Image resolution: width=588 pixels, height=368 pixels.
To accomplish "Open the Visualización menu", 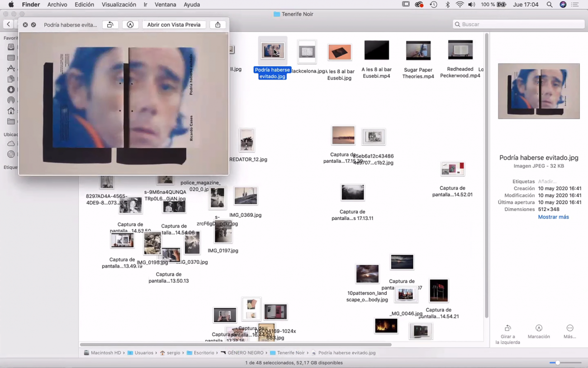I will pyautogui.click(x=119, y=5).
